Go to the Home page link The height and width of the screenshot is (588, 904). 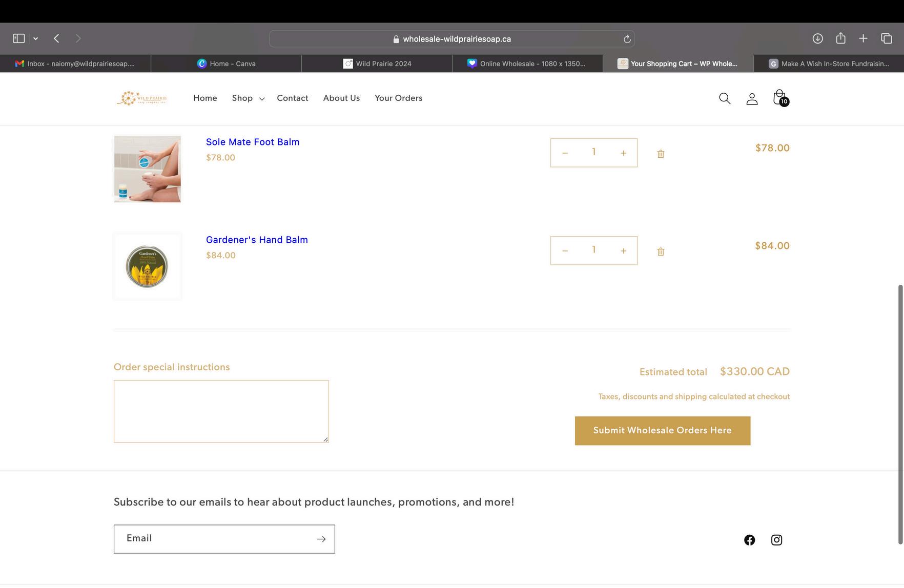pos(205,98)
